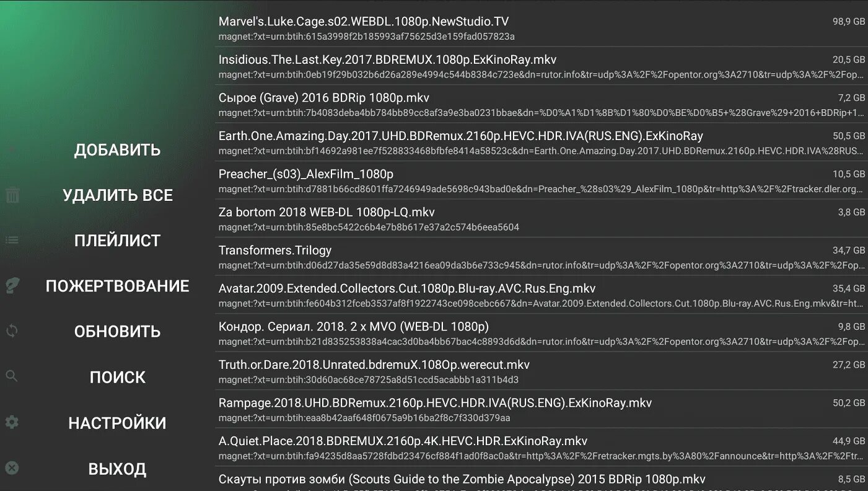The image size is (868, 491).
Task: Click the 50,5 GB size value
Action: click(x=849, y=136)
